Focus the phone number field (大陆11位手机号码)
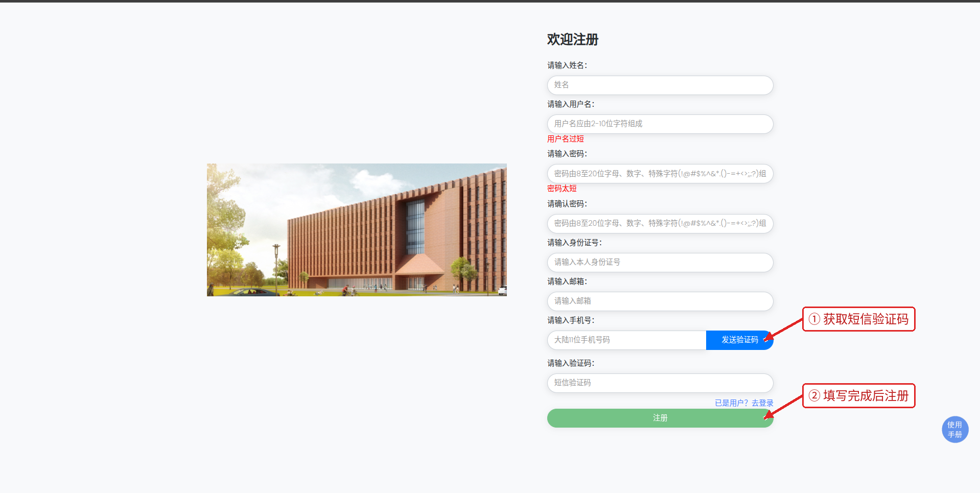 click(626, 340)
